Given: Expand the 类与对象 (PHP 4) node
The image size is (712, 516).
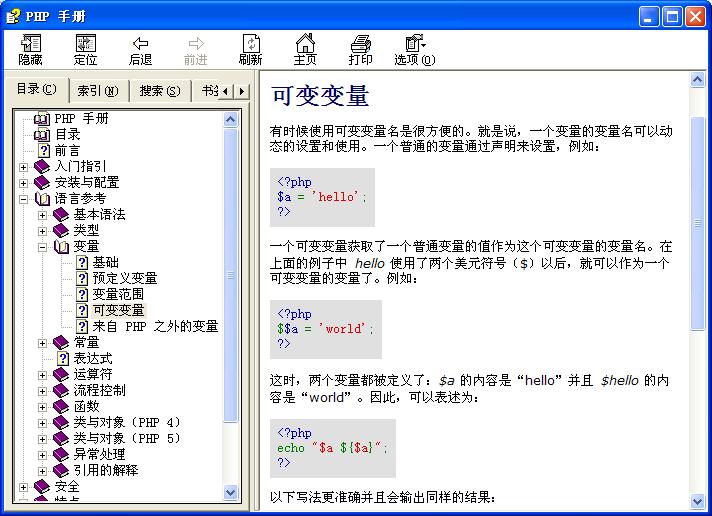Looking at the screenshot, I should tap(42, 423).
